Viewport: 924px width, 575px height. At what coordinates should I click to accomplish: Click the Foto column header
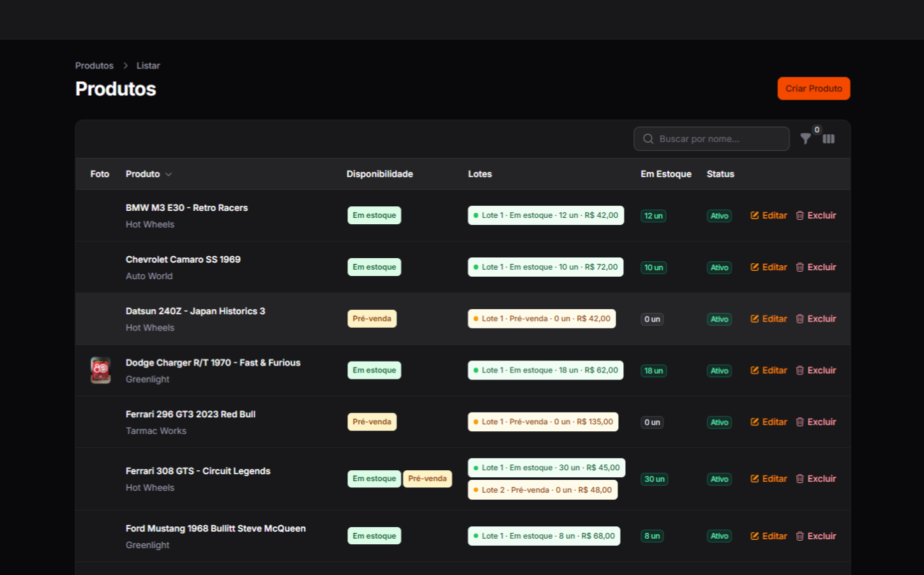(100, 174)
